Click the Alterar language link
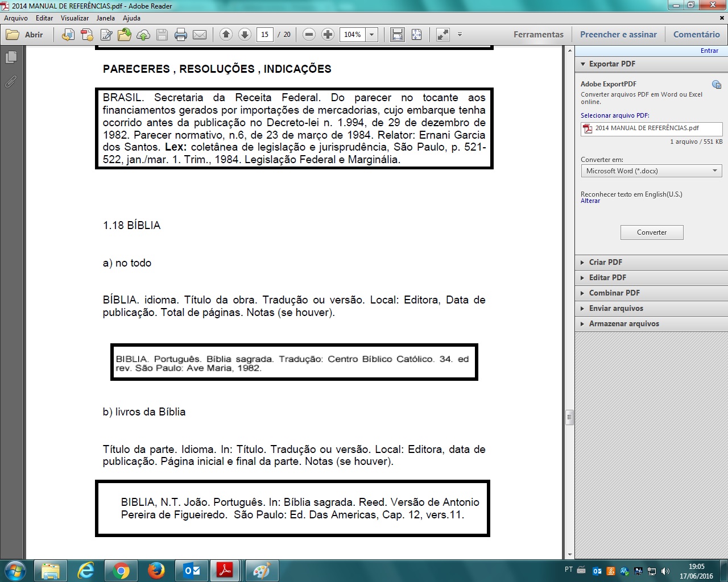This screenshot has height=582, width=728. tap(590, 201)
